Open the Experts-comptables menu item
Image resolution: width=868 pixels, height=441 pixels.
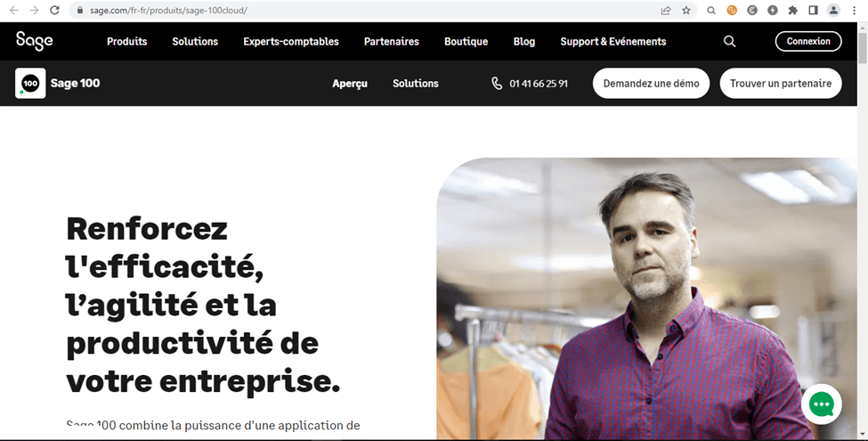(x=290, y=42)
